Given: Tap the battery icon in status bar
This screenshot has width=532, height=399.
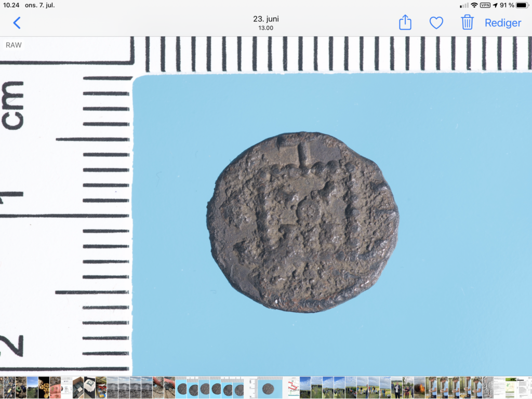Looking at the screenshot, I should [x=522, y=5].
